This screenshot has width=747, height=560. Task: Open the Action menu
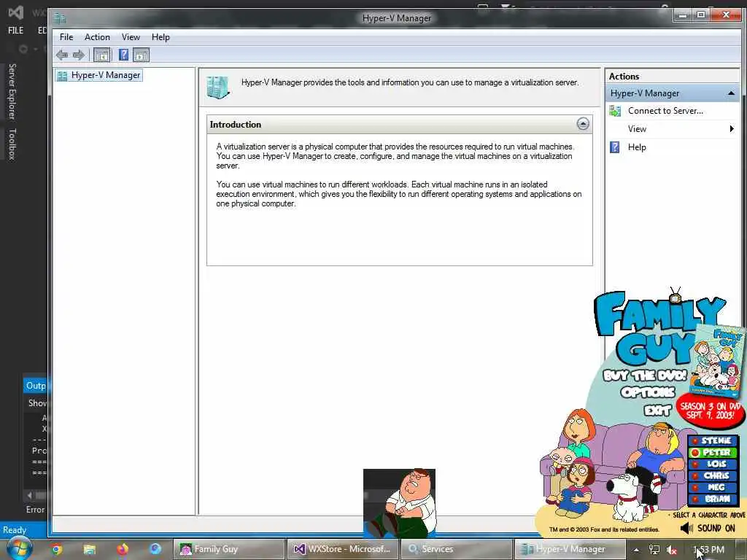97,37
